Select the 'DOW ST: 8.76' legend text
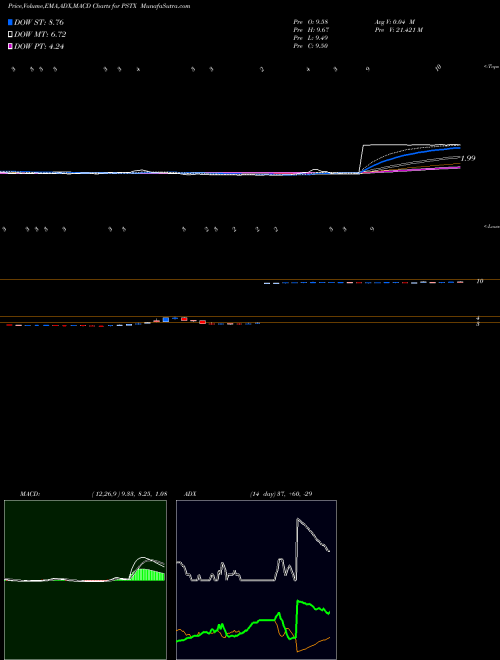The height and width of the screenshot is (660, 500). pos(39,22)
